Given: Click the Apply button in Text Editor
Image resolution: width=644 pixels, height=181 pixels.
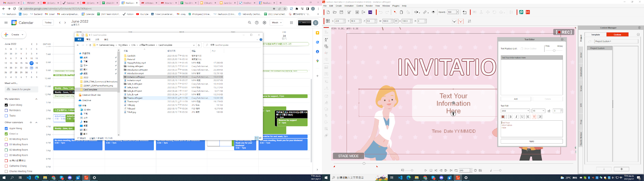Looking at the screenshot, I should point(531,141).
